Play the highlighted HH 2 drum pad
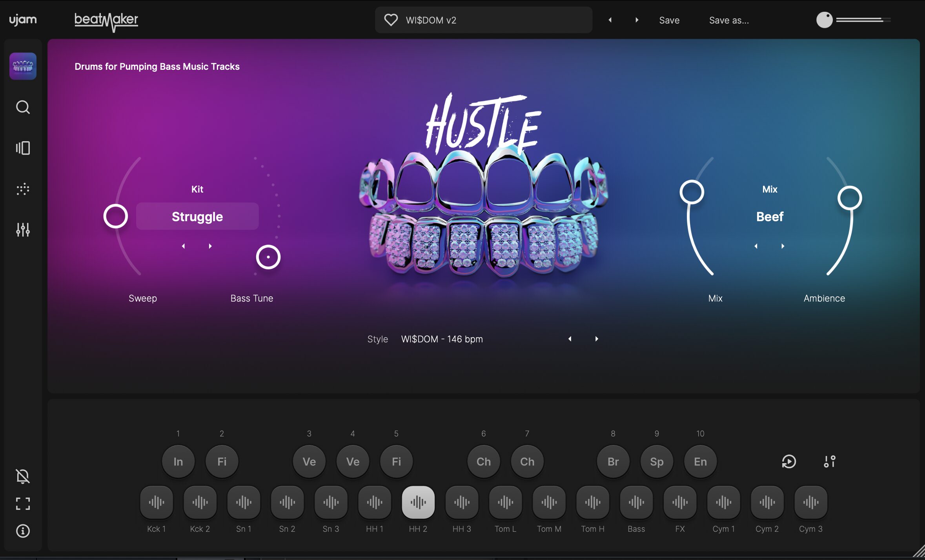The image size is (925, 560). [x=418, y=502]
